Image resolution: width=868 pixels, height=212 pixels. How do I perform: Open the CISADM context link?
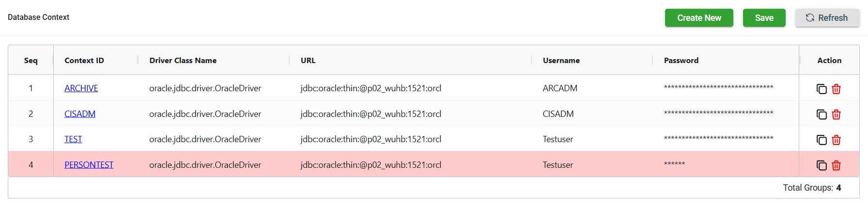click(x=80, y=114)
